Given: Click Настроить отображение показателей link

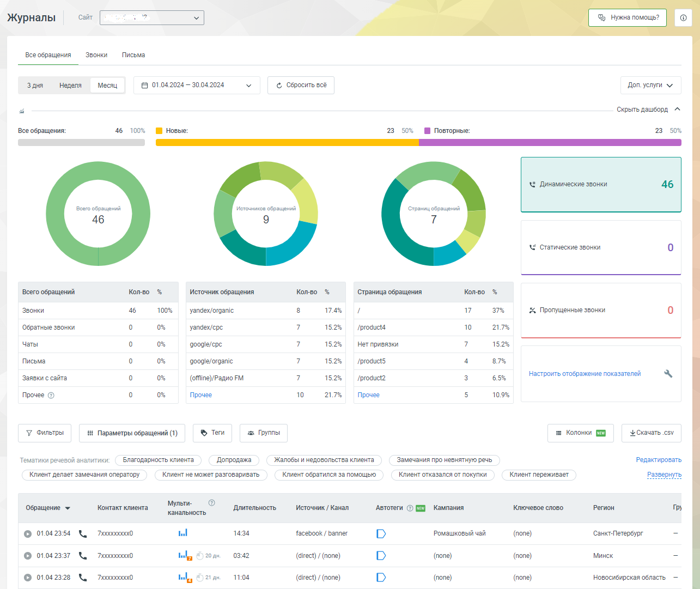Looking at the screenshot, I should pyautogui.click(x=585, y=374).
